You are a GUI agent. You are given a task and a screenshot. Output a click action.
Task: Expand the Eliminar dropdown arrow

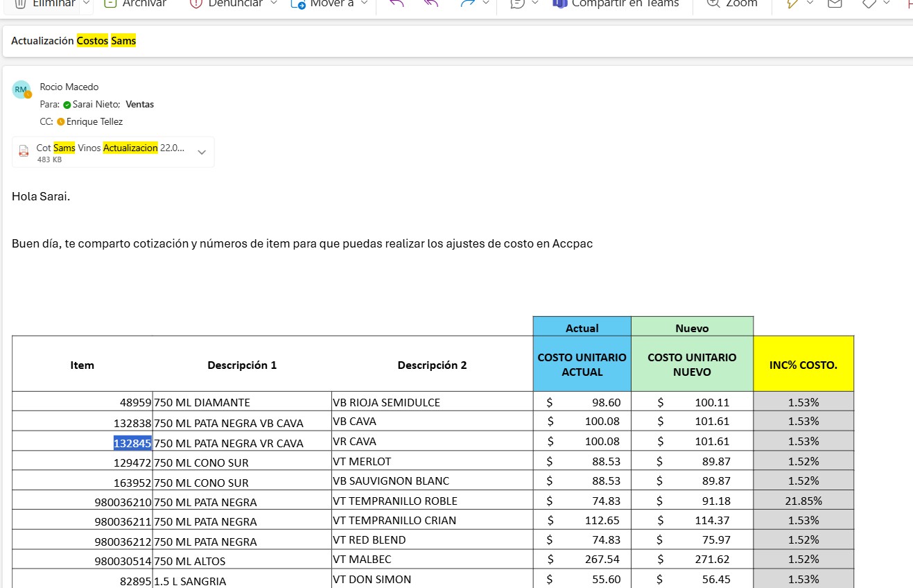click(86, 3)
